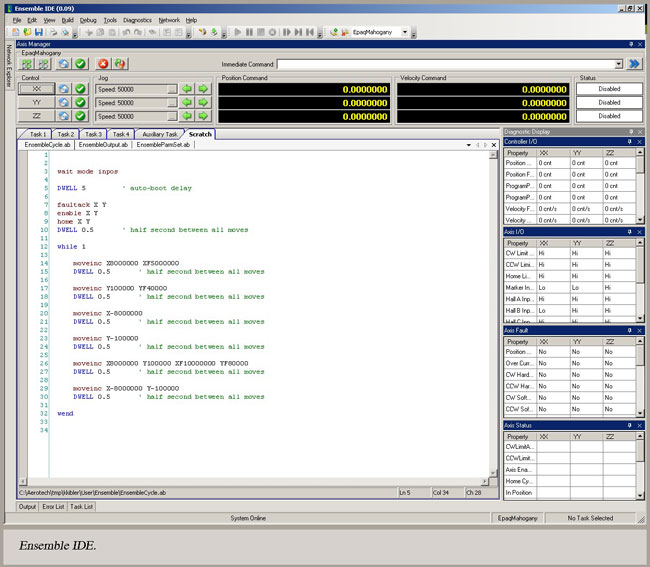Toggle the YY axis control button

[x=36, y=102]
